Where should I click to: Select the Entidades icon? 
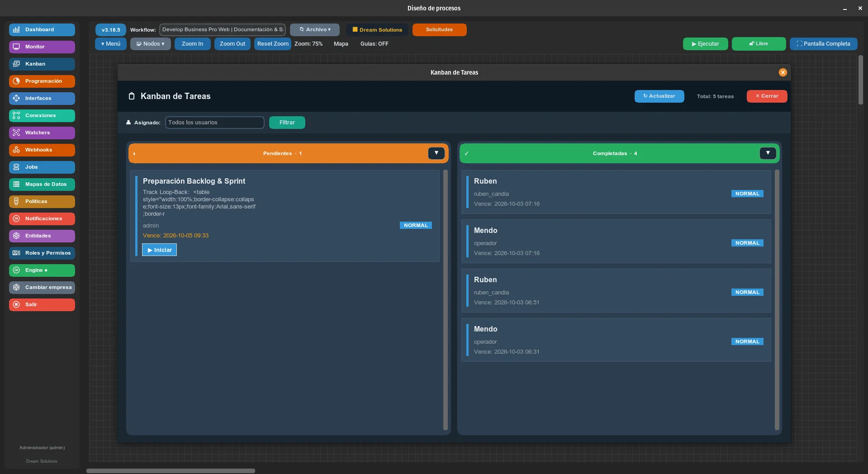(x=16, y=236)
